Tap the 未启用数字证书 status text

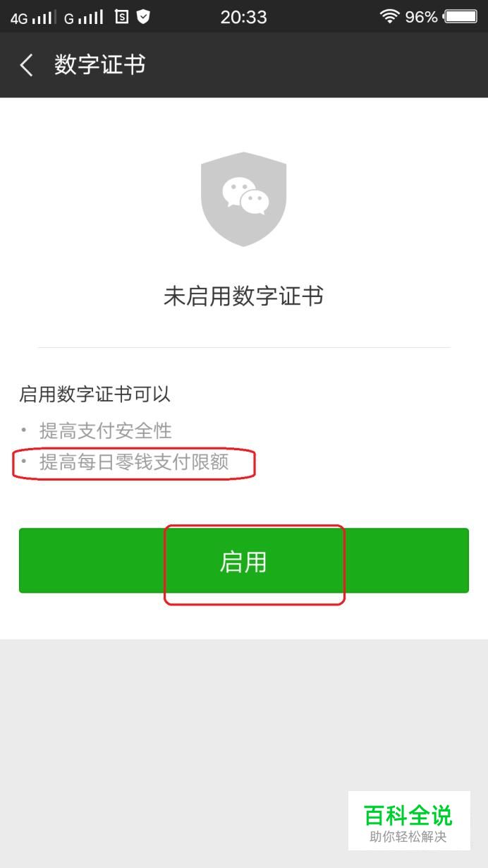243,296
